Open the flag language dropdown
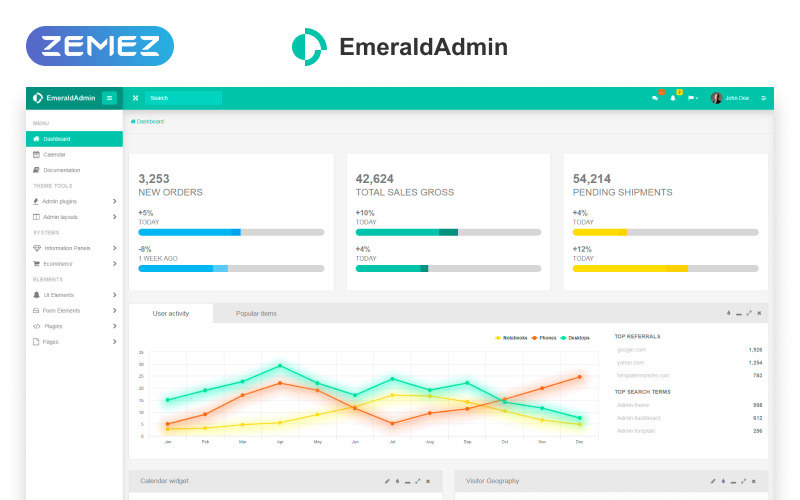Image resolution: width=800 pixels, height=500 pixels. coord(692,98)
